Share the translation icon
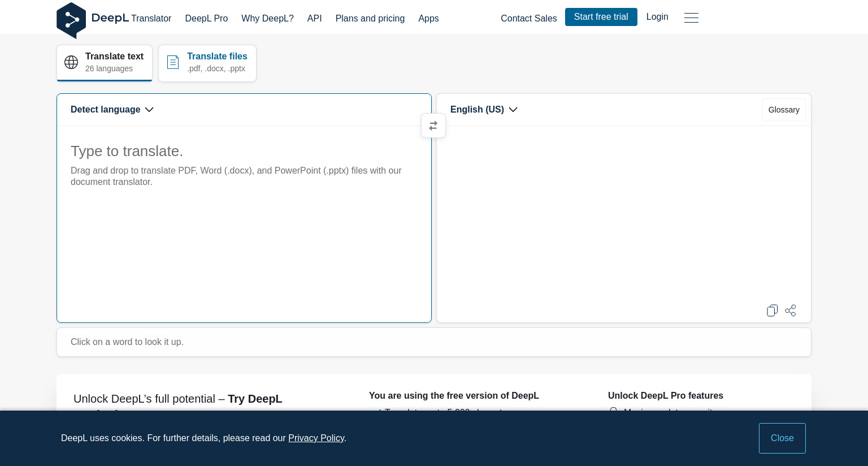Viewport: 868px width, 466px height. pyautogui.click(x=791, y=310)
